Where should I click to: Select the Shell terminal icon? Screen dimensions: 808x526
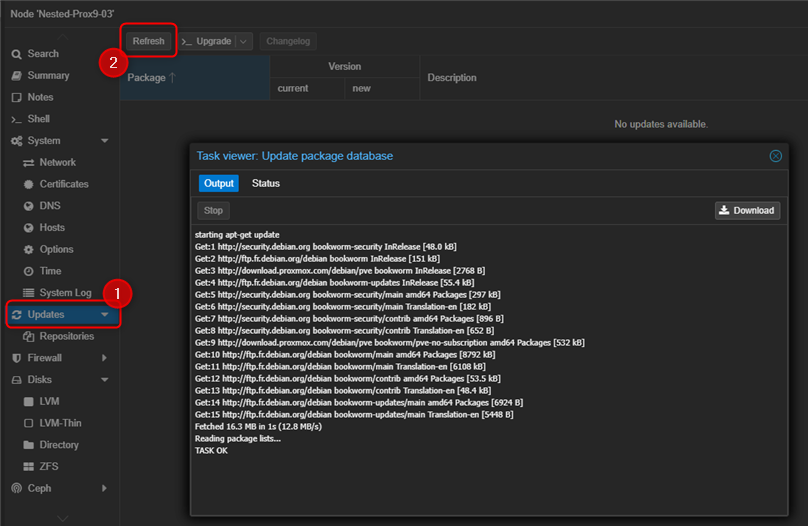[x=17, y=119]
